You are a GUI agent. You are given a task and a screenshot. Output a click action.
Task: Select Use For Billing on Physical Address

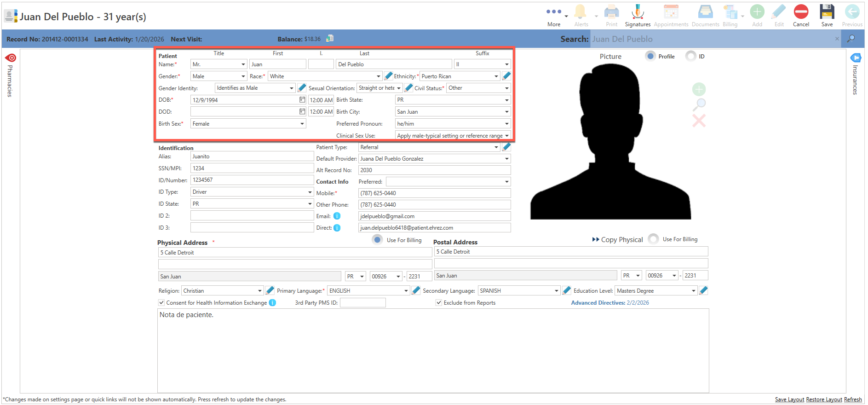tap(377, 240)
